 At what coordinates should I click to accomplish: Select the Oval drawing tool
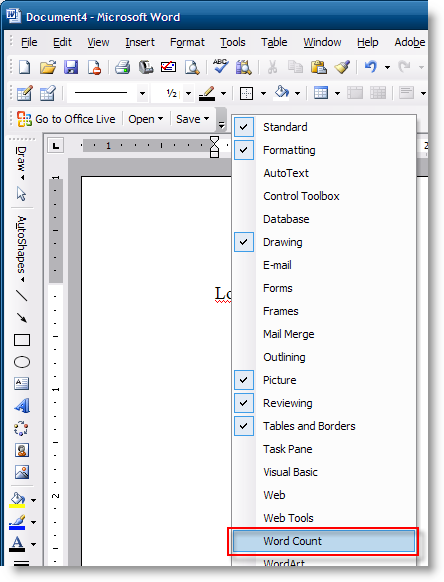pos(22,362)
